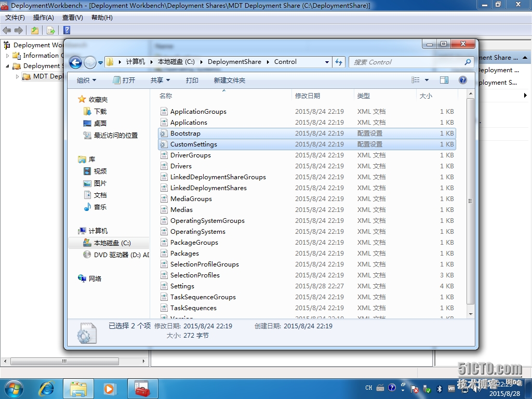Open the 文件(F) menu
Viewport: 532px width, 399px height.
pyautogui.click(x=15, y=18)
